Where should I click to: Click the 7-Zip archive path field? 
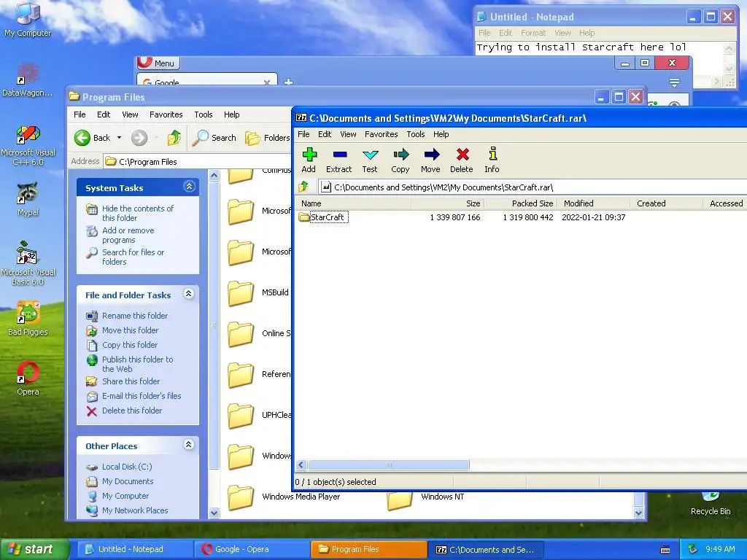pos(532,187)
